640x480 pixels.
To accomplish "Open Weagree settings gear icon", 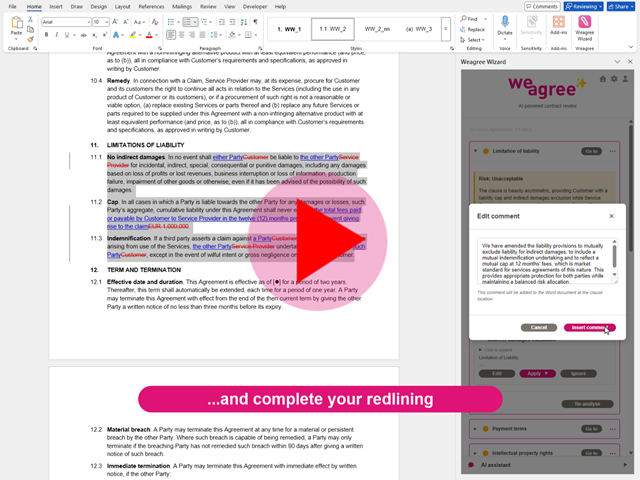I will coord(614,79).
